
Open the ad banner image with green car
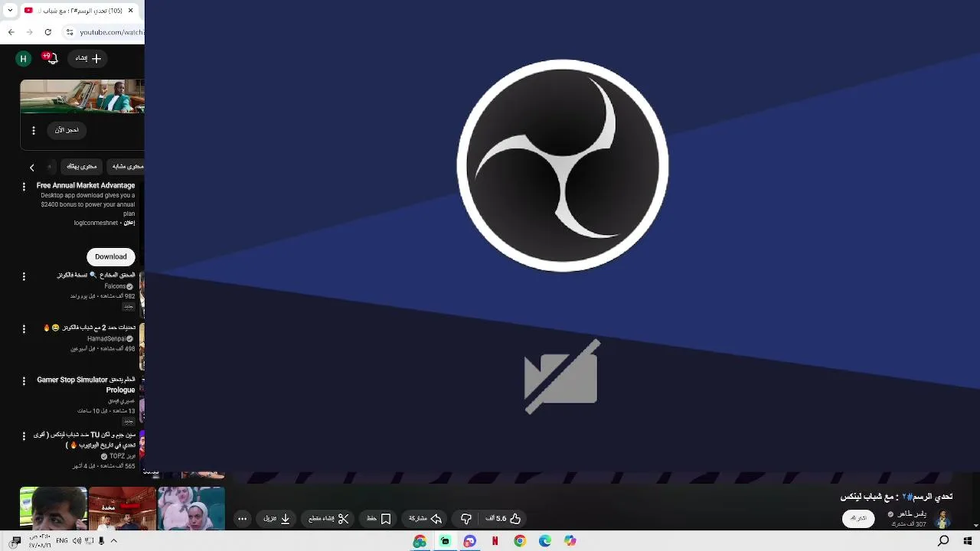(82, 96)
